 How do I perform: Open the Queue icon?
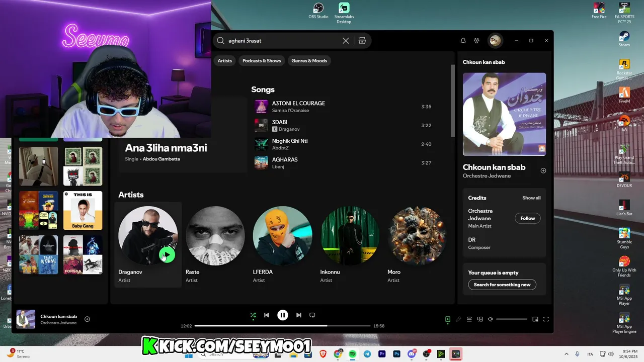tap(469, 319)
